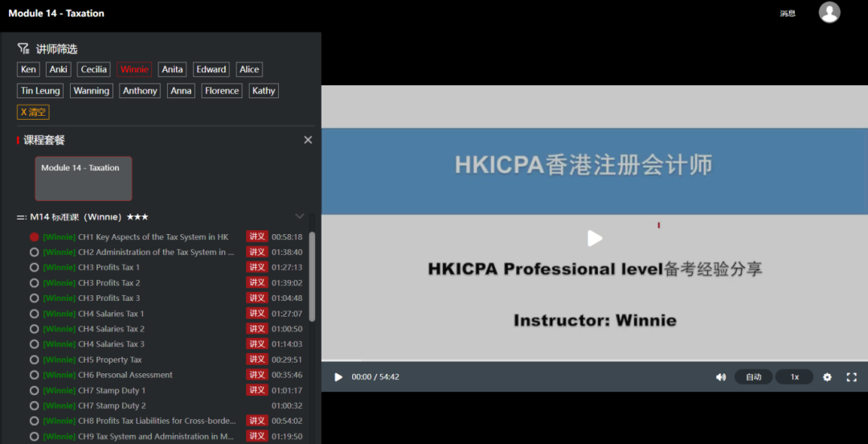Filter by instructor Kathy
Image resolution: width=868 pixels, height=444 pixels.
click(x=264, y=91)
